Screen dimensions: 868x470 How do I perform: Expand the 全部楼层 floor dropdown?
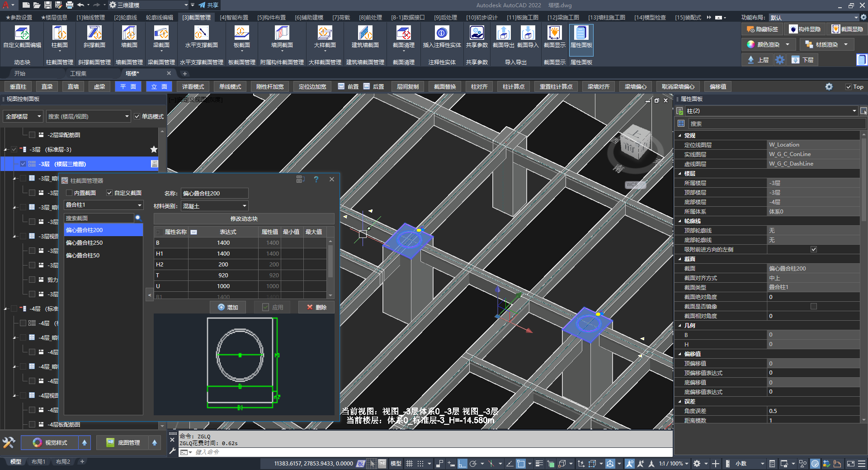pos(23,117)
